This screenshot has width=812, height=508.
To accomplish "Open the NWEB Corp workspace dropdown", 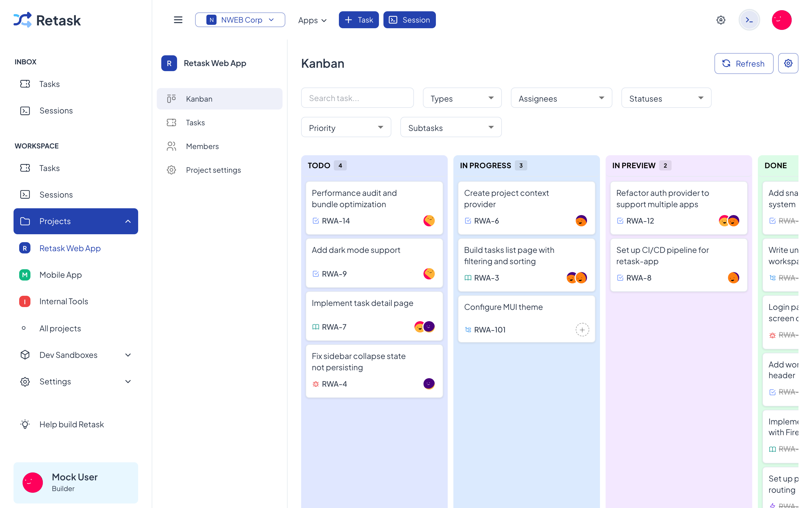I will pos(240,20).
